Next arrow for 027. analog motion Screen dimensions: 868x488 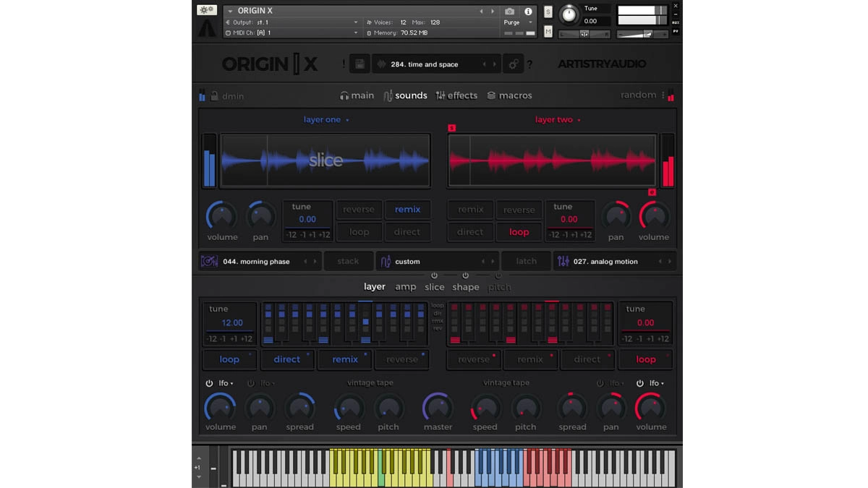(670, 262)
